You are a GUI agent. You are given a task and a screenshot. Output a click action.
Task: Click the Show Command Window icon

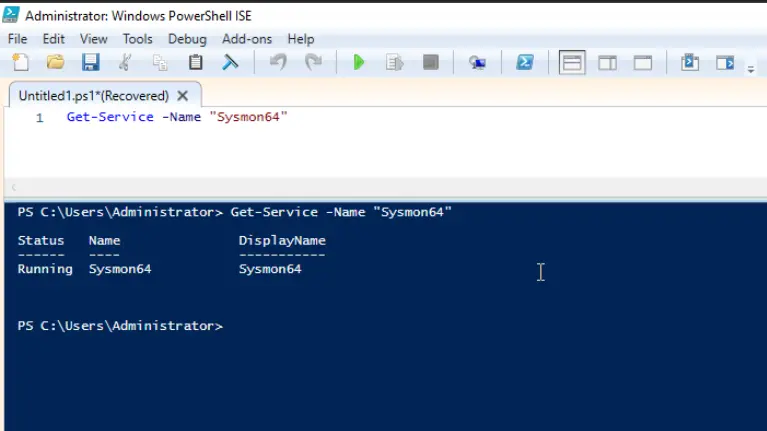[x=690, y=63]
